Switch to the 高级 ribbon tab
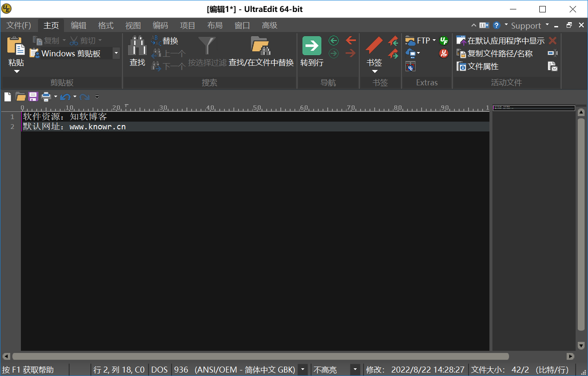 (x=270, y=25)
